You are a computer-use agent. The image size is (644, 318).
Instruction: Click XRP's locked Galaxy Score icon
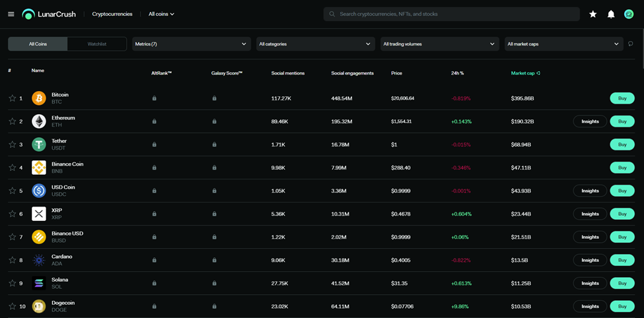tap(215, 214)
